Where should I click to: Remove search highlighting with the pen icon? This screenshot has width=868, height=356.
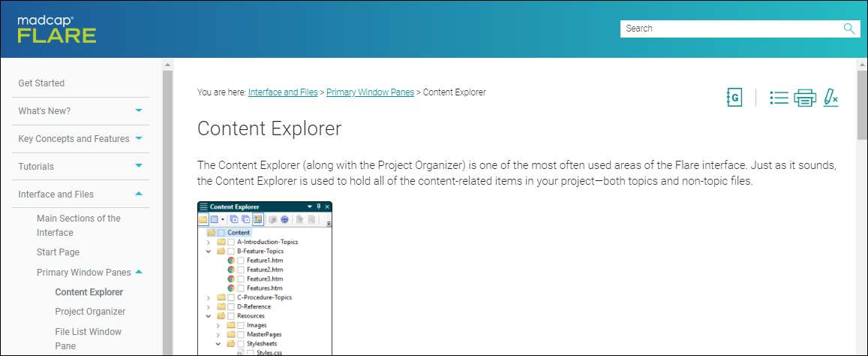click(x=830, y=98)
